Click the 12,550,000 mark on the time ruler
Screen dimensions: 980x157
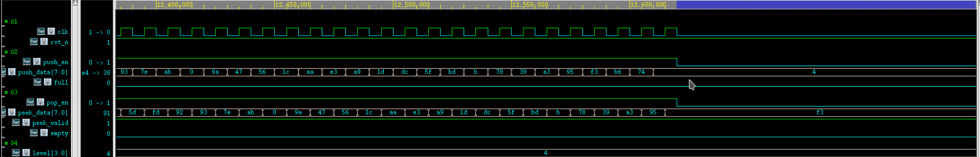coord(530,4)
